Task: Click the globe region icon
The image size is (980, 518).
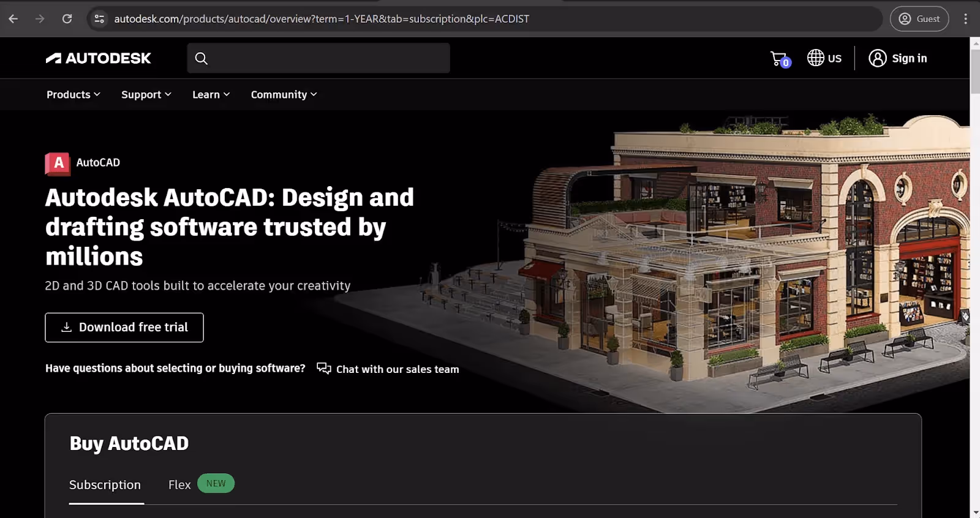Action: click(x=815, y=58)
